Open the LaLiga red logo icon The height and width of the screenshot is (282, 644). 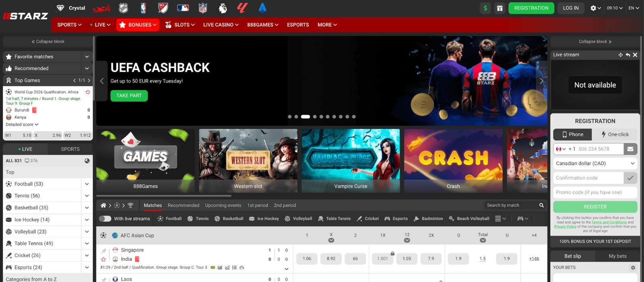coord(242,8)
